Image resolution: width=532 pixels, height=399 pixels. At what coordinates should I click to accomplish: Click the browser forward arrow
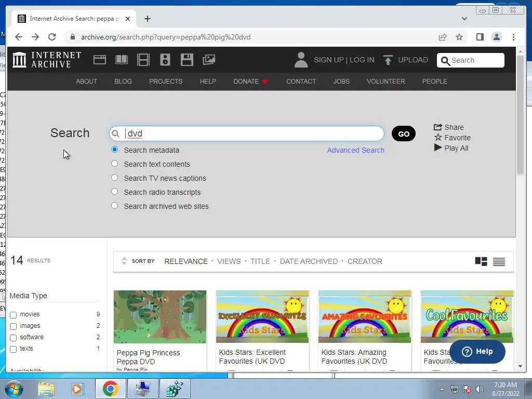[35, 37]
